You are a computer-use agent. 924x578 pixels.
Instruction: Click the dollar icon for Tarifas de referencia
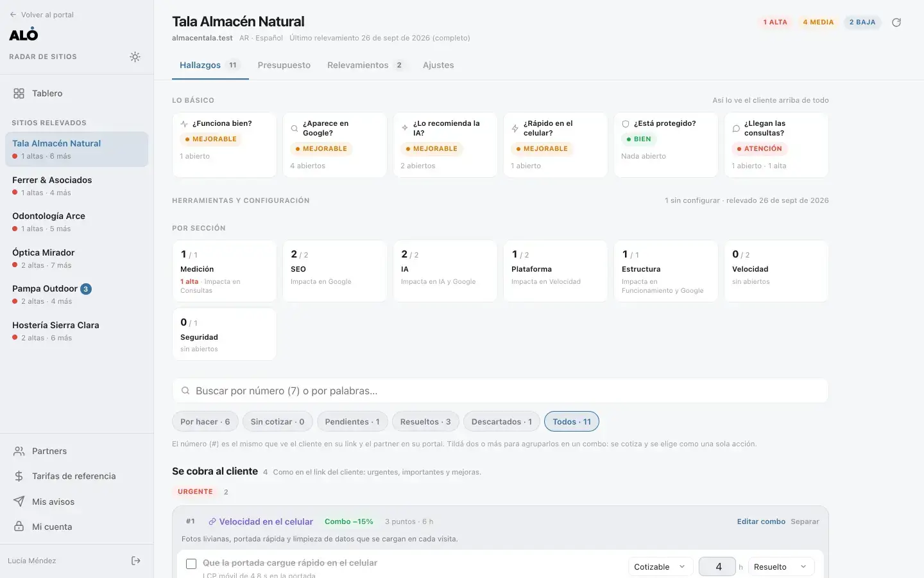[x=19, y=476]
